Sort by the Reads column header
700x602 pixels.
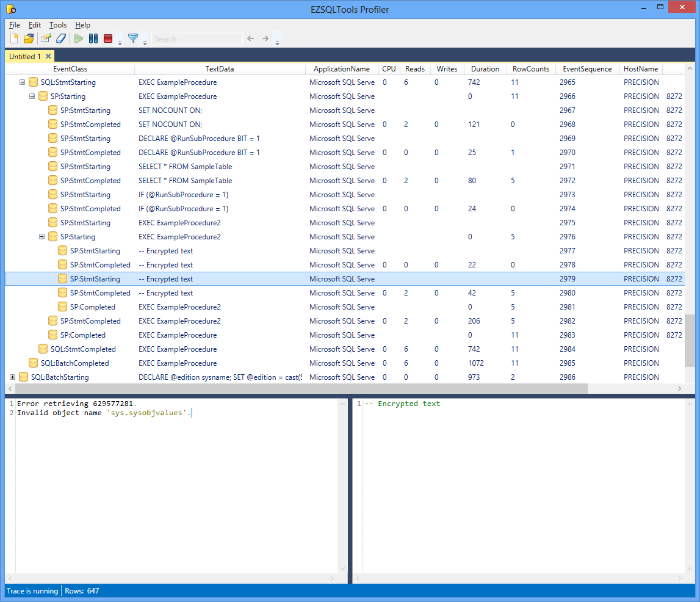pos(415,69)
